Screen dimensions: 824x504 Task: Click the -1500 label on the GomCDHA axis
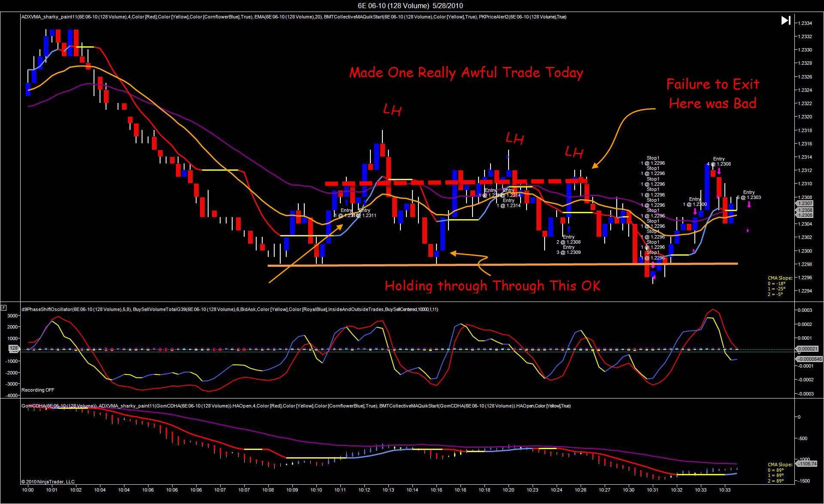(x=804, y=481)
